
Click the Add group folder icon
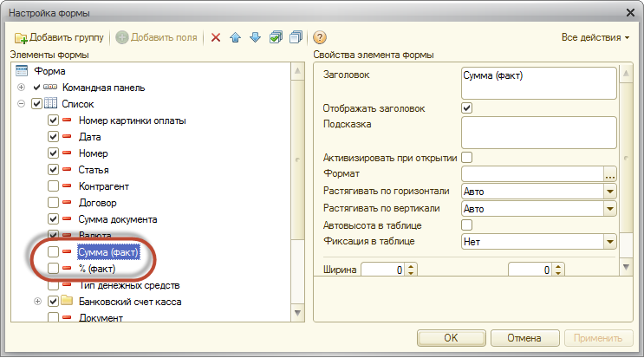click(21, 38)
